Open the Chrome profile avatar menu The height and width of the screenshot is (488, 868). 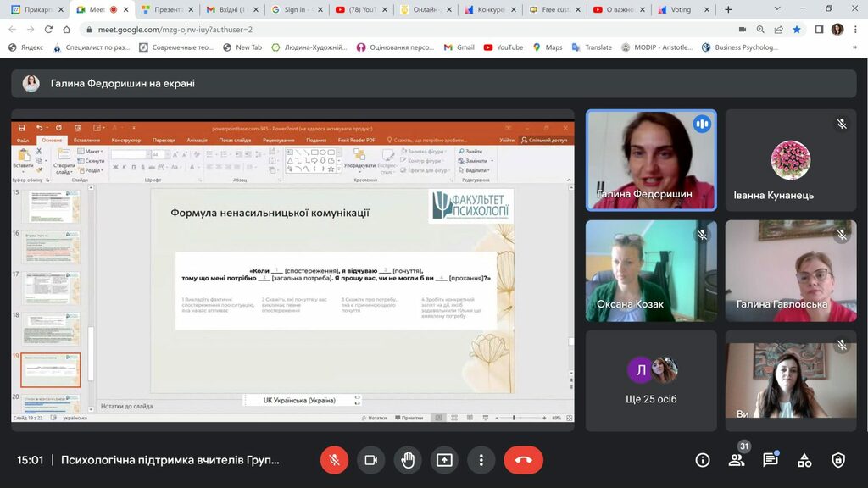[x=837, y=29]
